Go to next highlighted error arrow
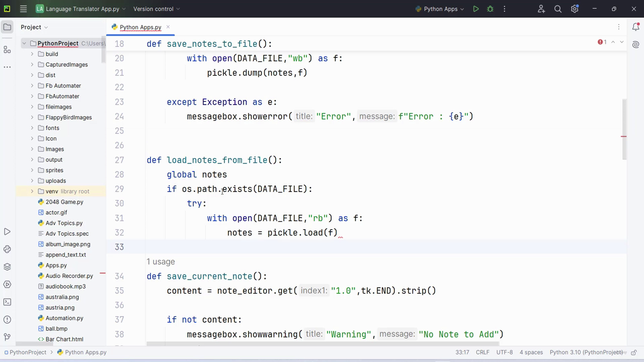Image resolution: width=644 pixels, height=362 pixels. click(x=622, y=42)
